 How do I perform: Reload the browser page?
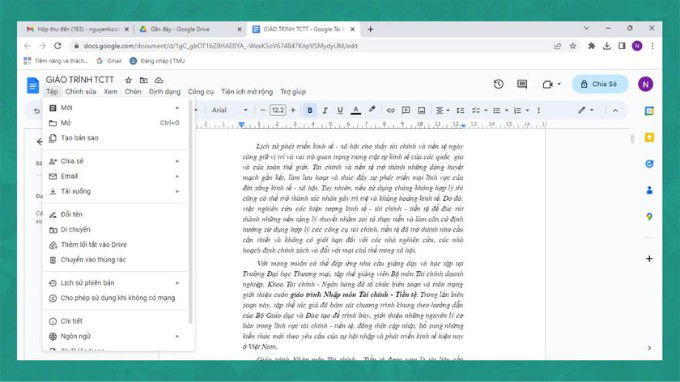[58, 46]
